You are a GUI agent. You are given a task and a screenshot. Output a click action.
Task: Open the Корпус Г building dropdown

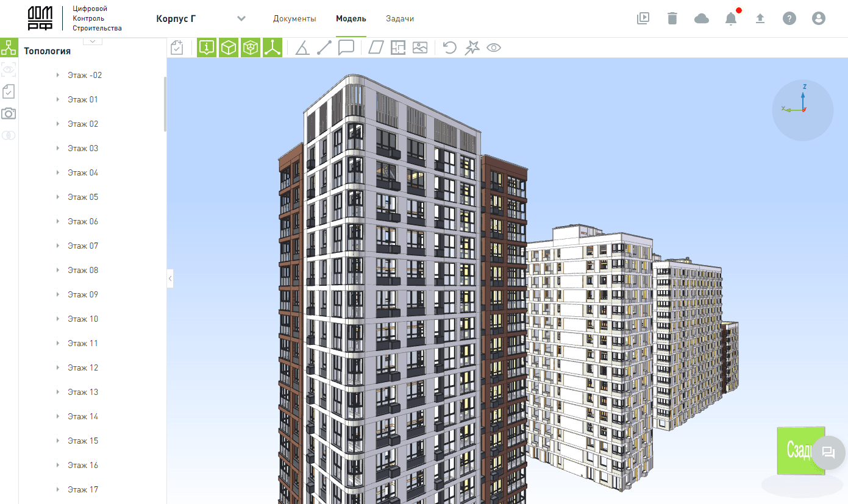pyautogui.click(x=241, y=18)
